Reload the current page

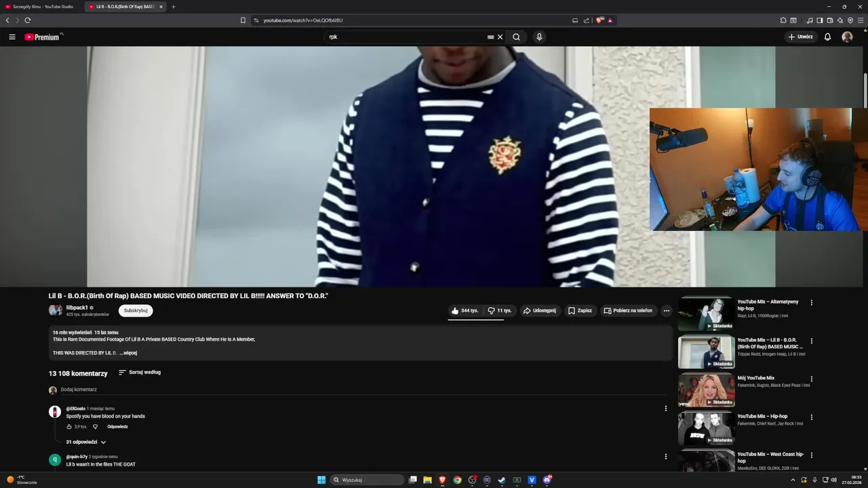(x=28, y=20)
